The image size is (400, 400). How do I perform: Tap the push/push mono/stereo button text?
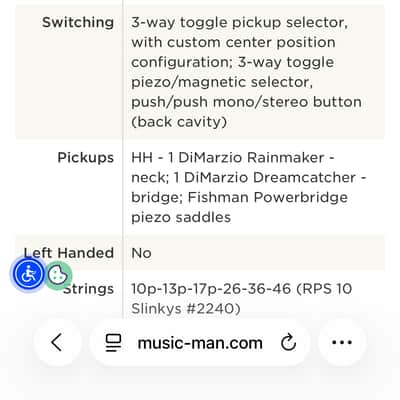point(246,102)
